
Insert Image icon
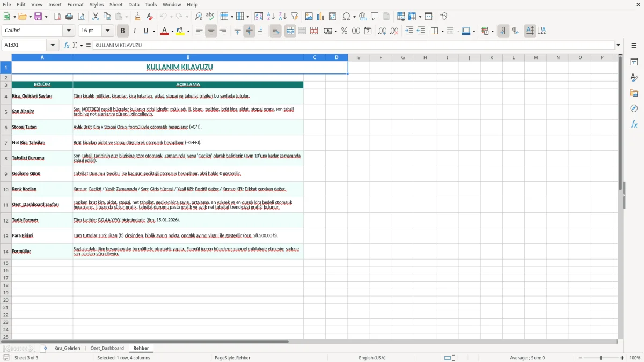(x=309, y=17)
